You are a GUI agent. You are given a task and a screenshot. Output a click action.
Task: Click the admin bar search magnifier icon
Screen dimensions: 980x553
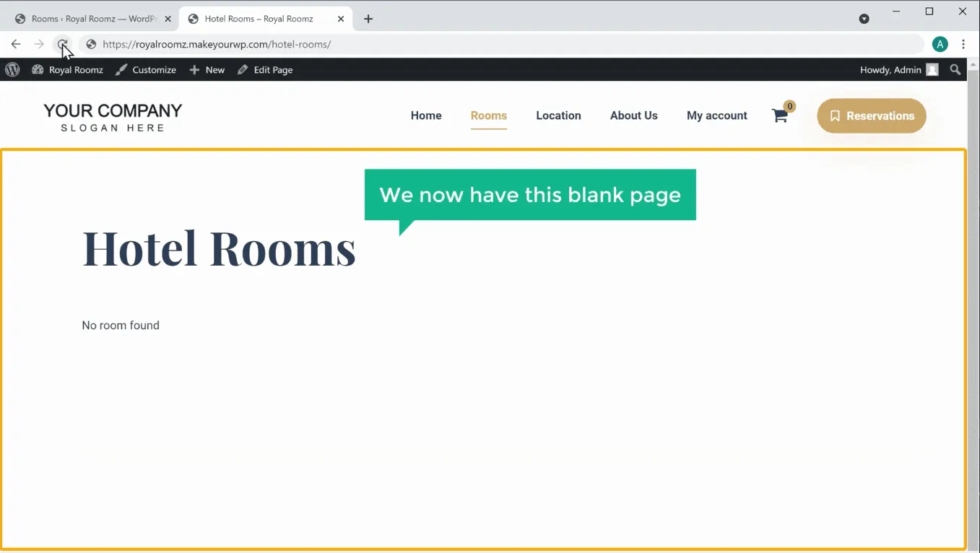point(955,70)
